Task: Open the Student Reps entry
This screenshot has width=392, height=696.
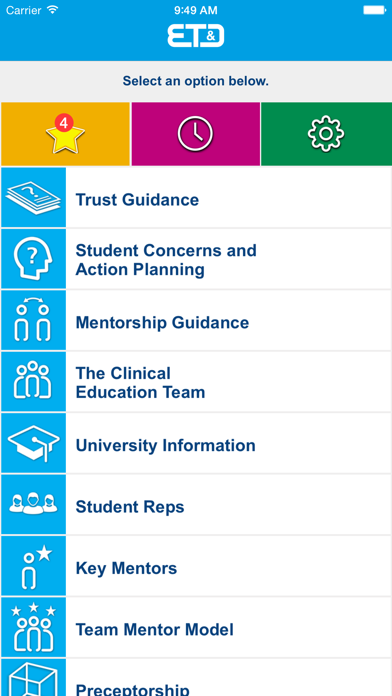Action: [196, 504]
